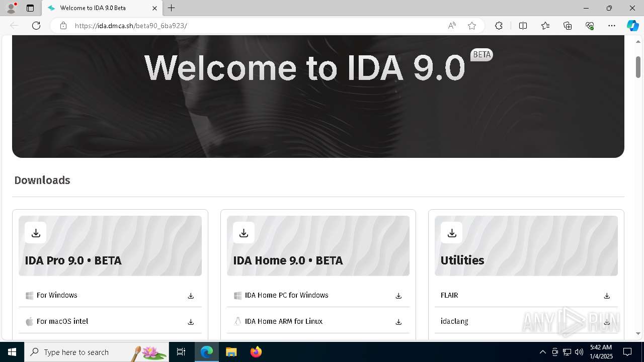Click the Utilities heading

462,260
